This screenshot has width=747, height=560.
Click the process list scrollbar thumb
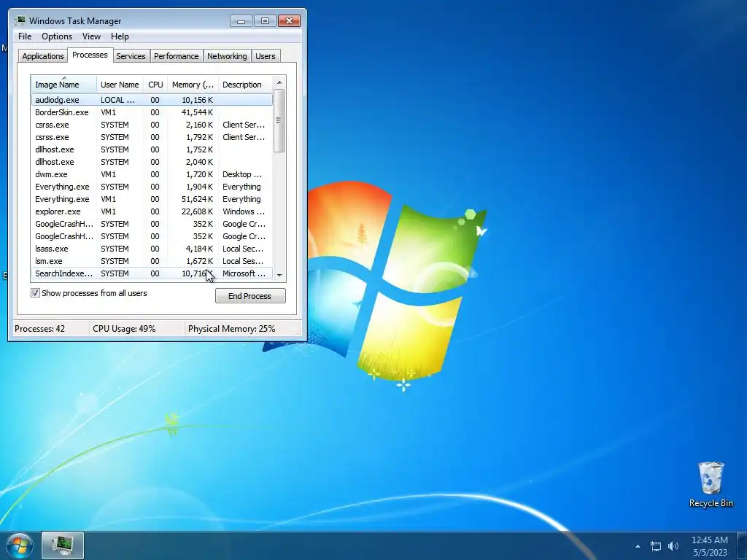[x=279, y=120]
